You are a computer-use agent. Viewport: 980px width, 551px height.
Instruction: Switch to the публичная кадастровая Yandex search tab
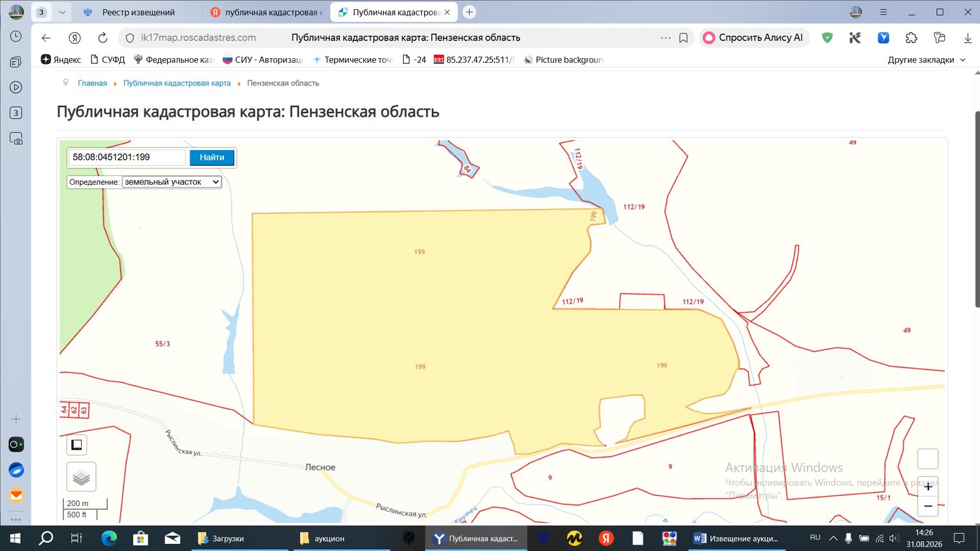coord(267,12)
